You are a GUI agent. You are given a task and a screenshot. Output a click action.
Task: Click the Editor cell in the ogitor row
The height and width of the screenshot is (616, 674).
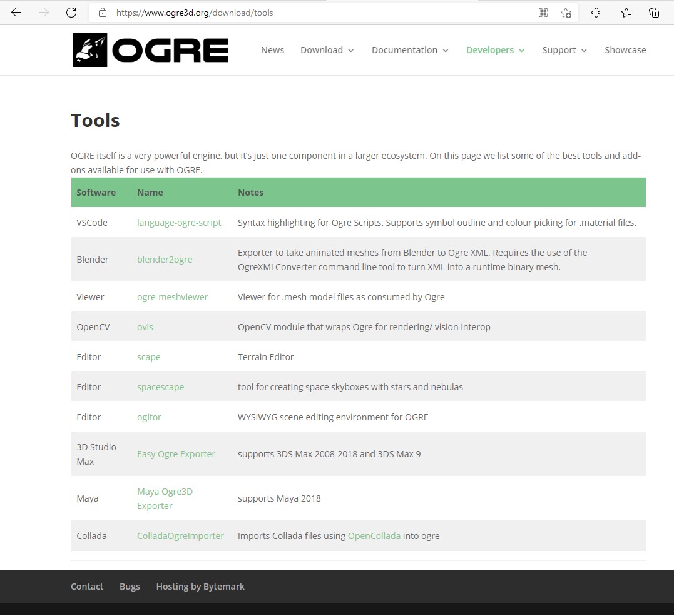coord(88,417)
